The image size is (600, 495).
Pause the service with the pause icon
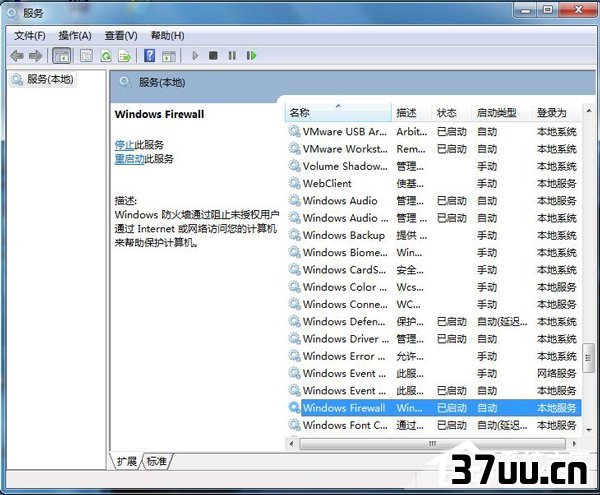click(232, 56)
